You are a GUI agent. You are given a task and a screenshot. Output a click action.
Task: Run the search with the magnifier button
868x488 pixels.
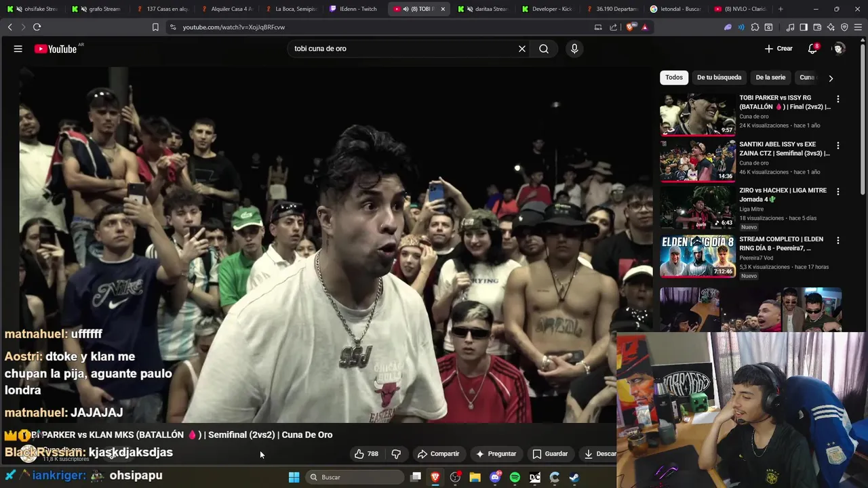coord(544,49)
